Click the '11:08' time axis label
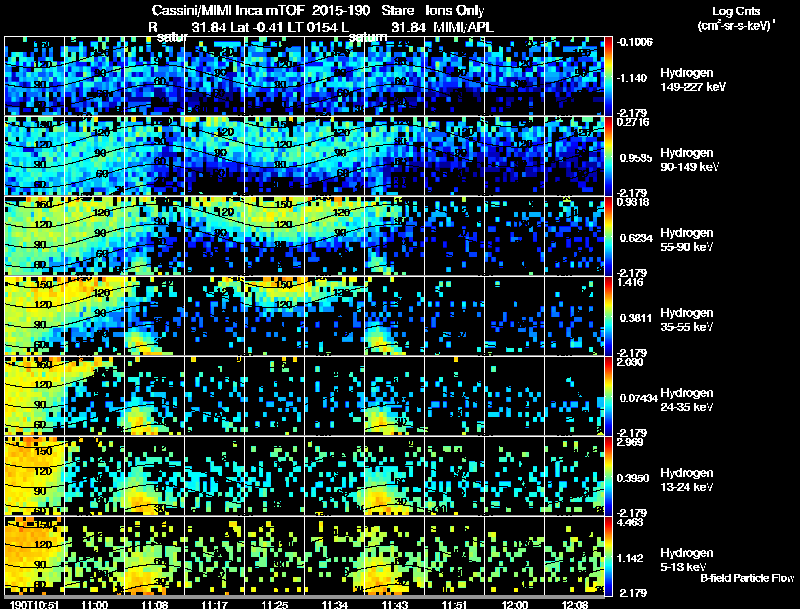 (155, 605)
